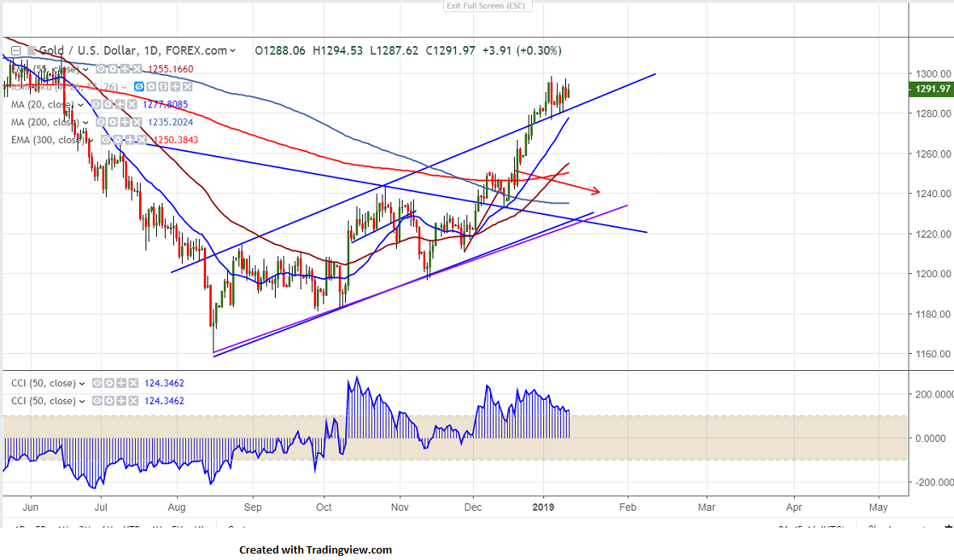The height and width of the screenshot is (560, 954).
Task: Click plus icon on the first CCI (50, close) row
Action: point(121,383)
